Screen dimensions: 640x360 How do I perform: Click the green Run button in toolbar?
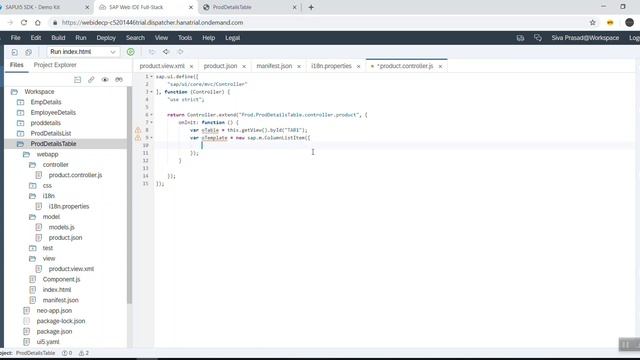click(x=131, y=52)
